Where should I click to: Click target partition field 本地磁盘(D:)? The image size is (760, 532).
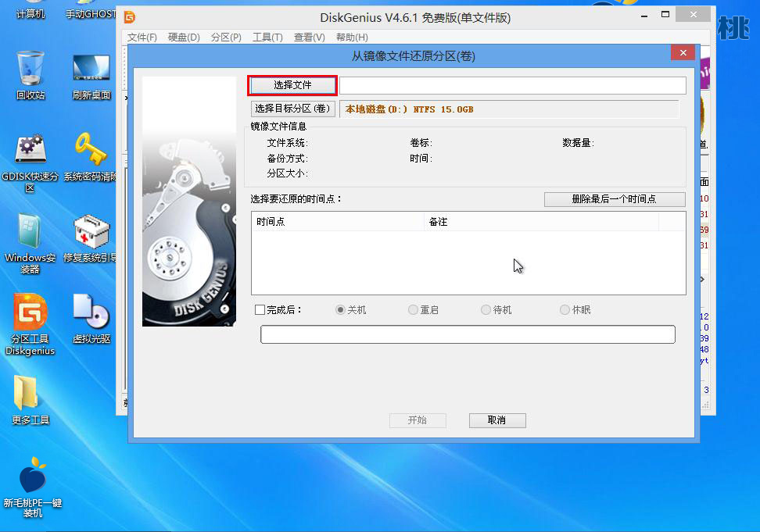[x=509, y=109]
